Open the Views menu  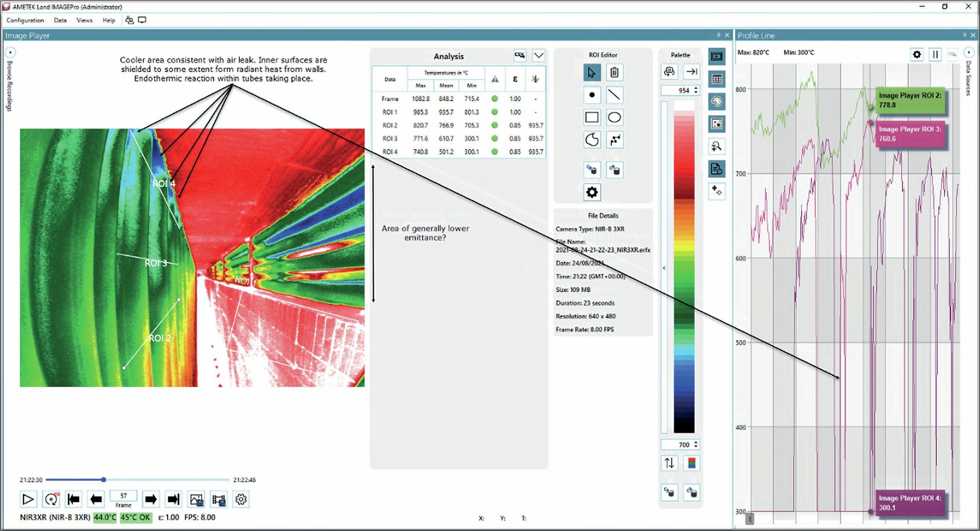click(84, 20)
